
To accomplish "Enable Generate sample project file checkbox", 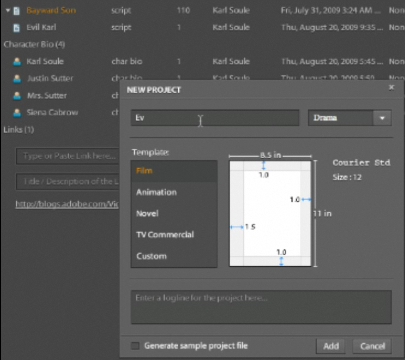I will pyautogui.click(x=135, y=346).
